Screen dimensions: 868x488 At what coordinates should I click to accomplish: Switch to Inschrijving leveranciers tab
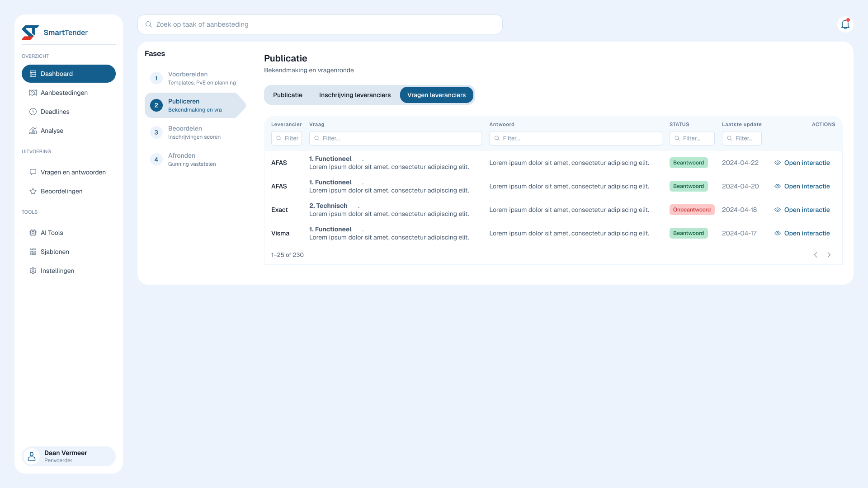pyautogui.click(x=355, y=95)
